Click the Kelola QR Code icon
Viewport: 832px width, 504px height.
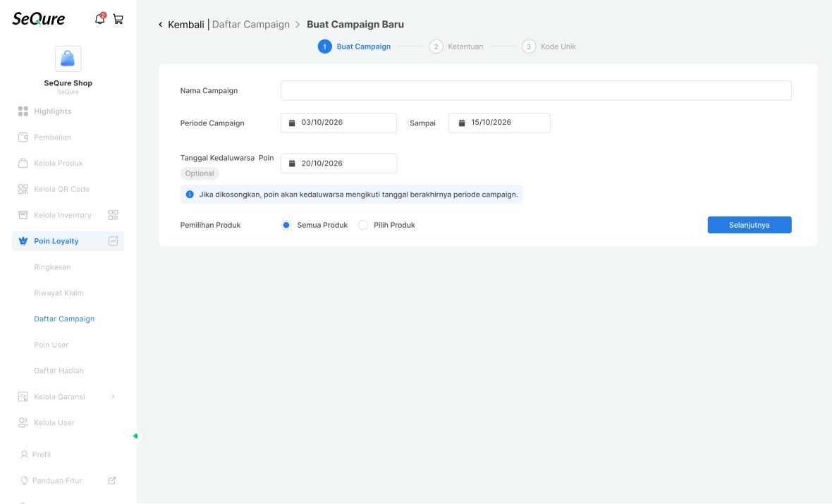(23, 189)
